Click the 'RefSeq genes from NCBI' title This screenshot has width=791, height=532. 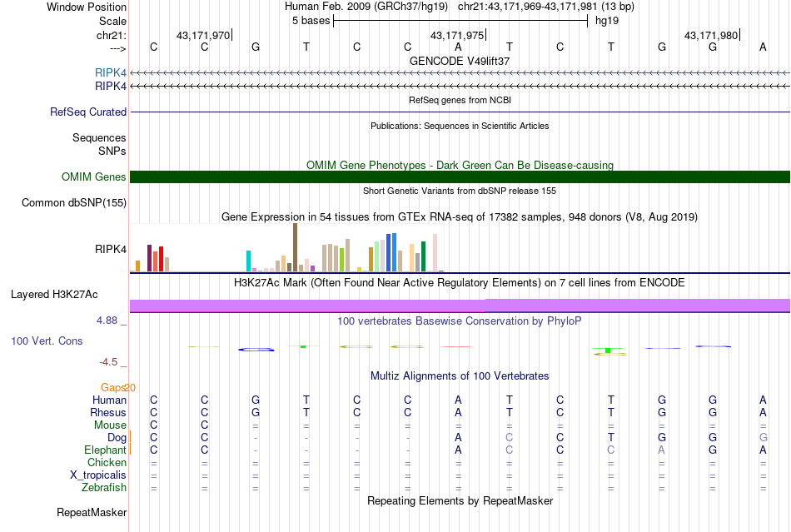pyautogui.click(x=460, y=100)
